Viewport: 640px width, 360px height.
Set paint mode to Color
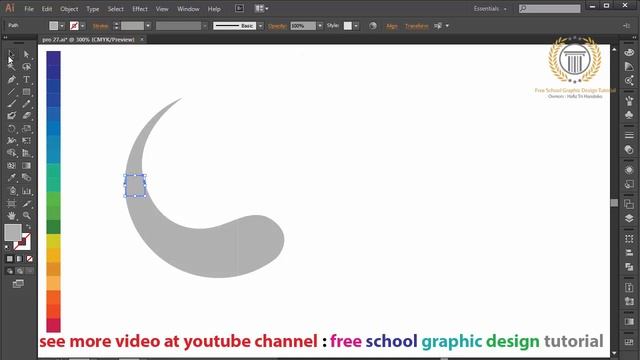pyautogui.click(x=10, y=259)
